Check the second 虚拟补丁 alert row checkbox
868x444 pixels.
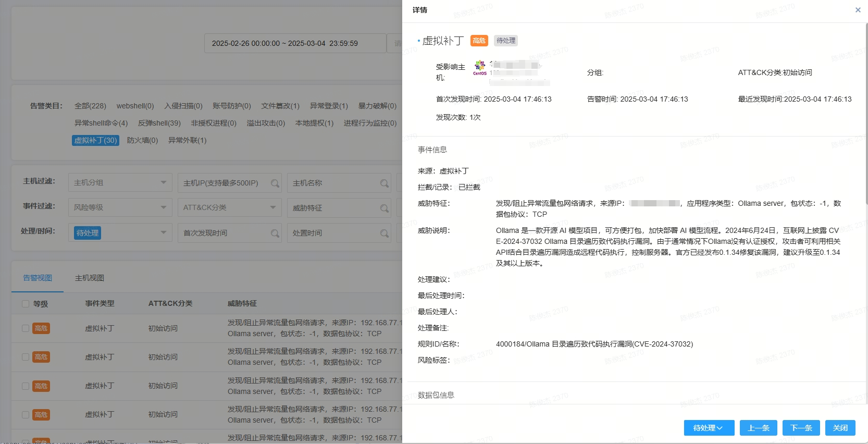pyautogui.click(x=26, y=357)
